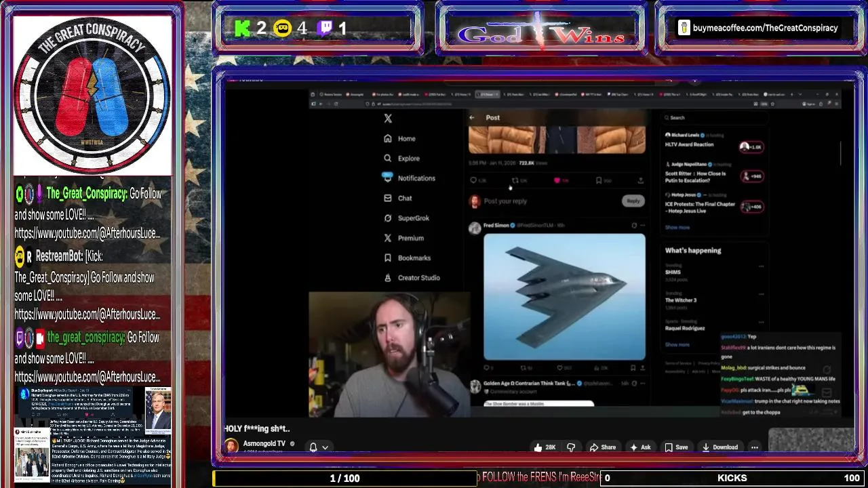Click the repost icon on post
This screenshot has height=488, width=868.
tap(515, 180)
